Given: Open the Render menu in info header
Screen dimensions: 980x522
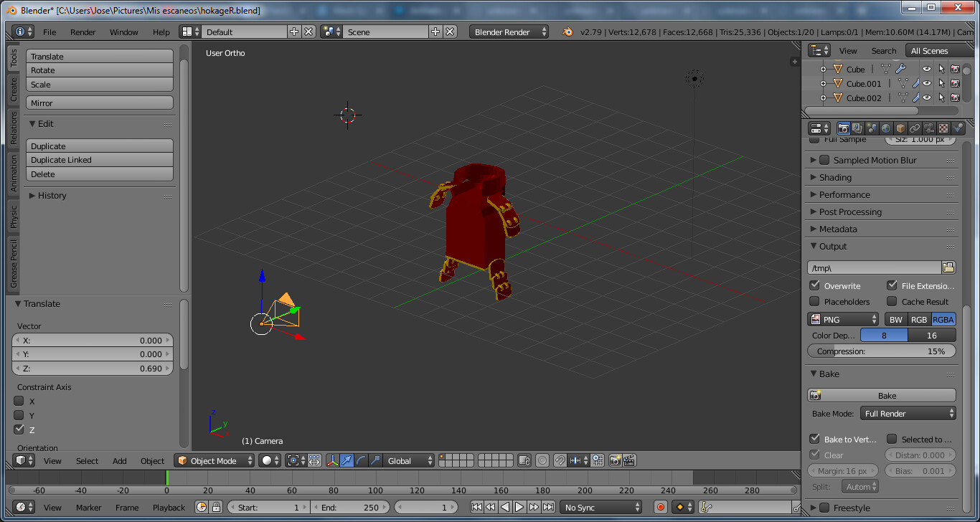Looking at the screenshot, I should click(83, 32).
